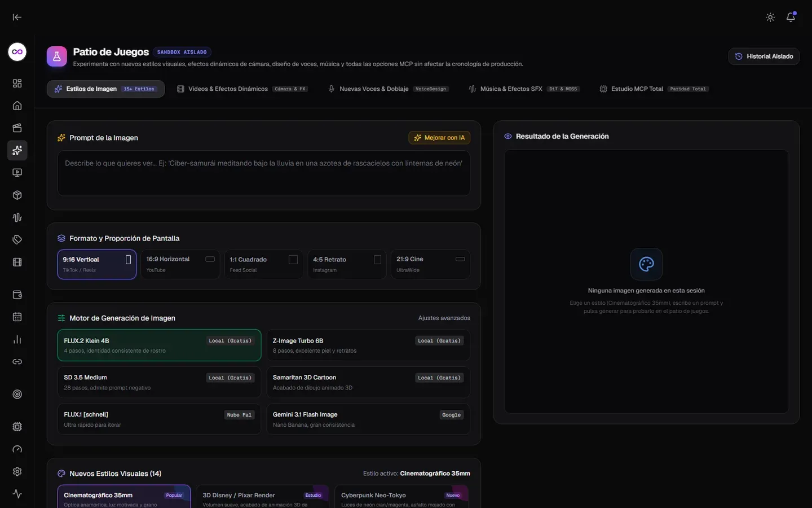This screenshot has height=508, width=812.
Task: Open the film strip icon in the sidebar
Action: coord(17,262)
